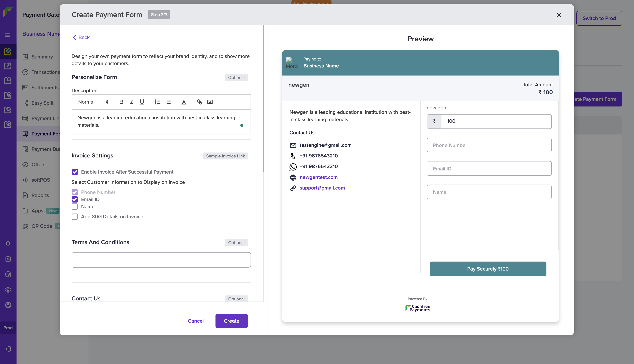Insert a bulleted list
The height and width of the screenshot is (364, 634).
click(168, 102)
